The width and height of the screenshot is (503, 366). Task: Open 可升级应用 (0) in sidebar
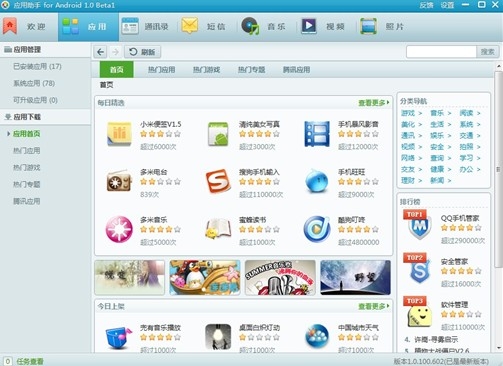tap(35, 100)
